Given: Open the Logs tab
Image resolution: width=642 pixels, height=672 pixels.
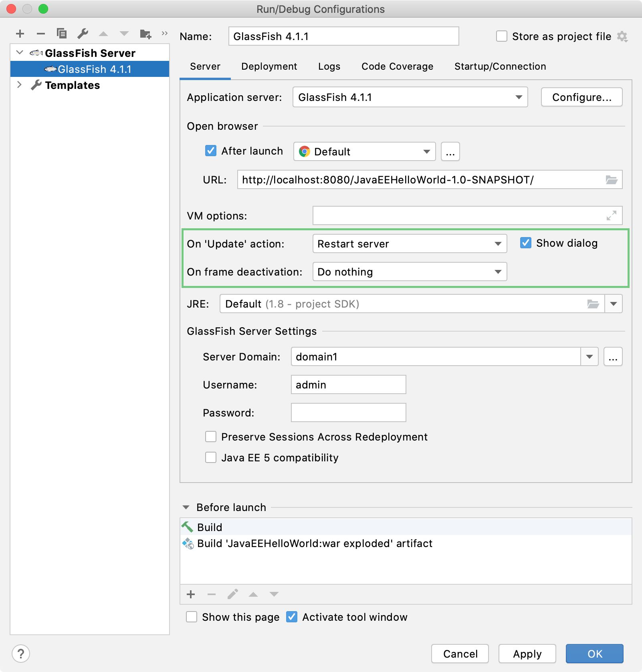Looking at the screenshot, I should point(329,66).
